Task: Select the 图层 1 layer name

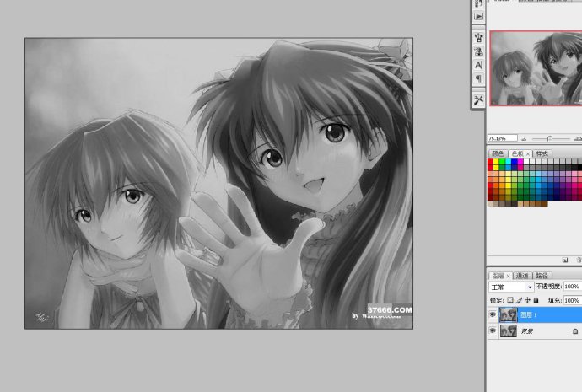Action: 529,314
